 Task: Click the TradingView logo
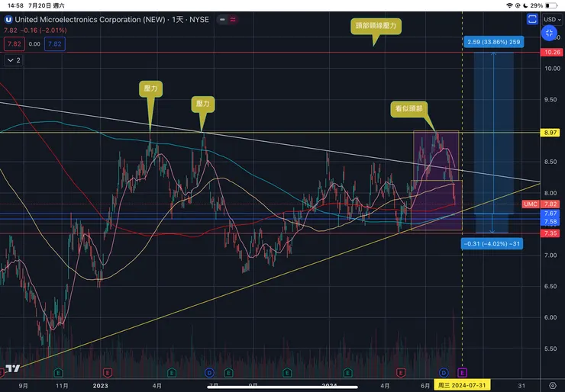12,368
